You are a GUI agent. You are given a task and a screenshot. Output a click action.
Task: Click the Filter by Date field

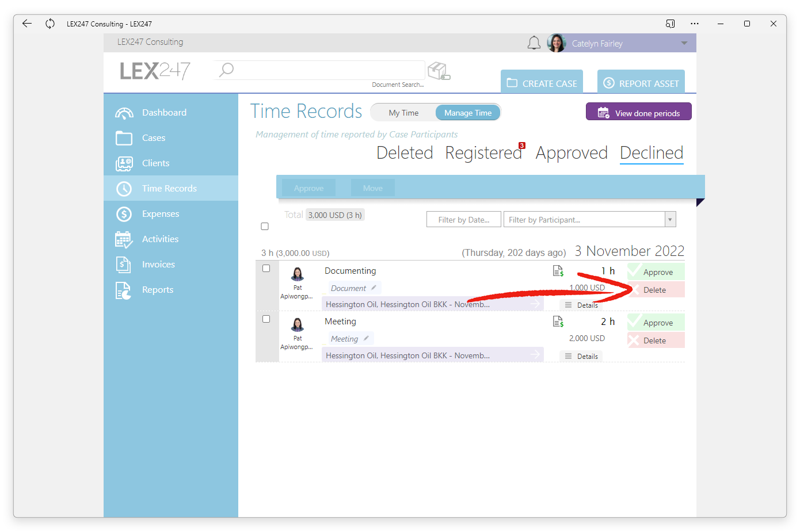click(464, 220)
